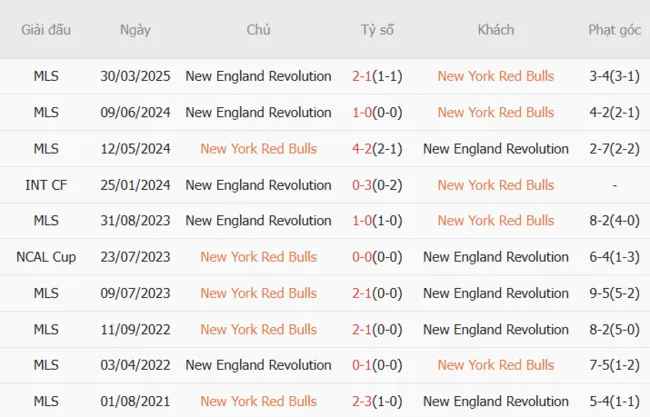
Task: Click the "Phạt góc" column header
Action: [x=614, y=30]
